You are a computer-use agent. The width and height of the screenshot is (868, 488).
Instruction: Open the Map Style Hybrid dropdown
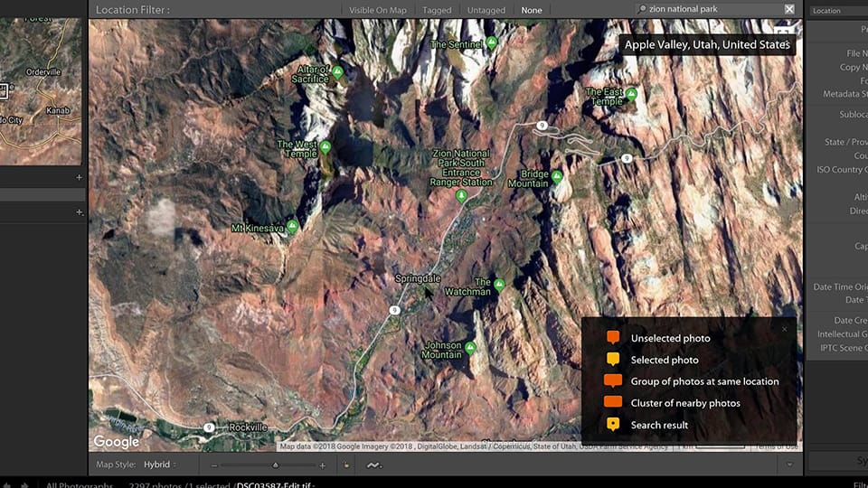pos(159,465)
